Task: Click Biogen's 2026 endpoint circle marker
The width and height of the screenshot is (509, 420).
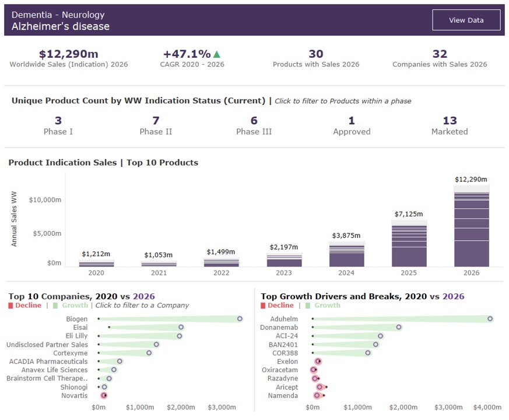Action: coord(240,318)
